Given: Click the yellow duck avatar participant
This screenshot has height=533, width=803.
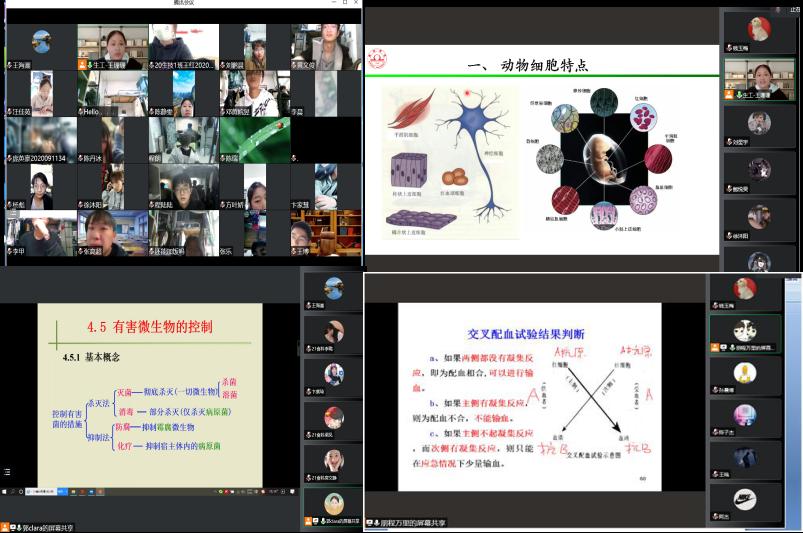Looking at the screenshot, I should click(745, 373).
